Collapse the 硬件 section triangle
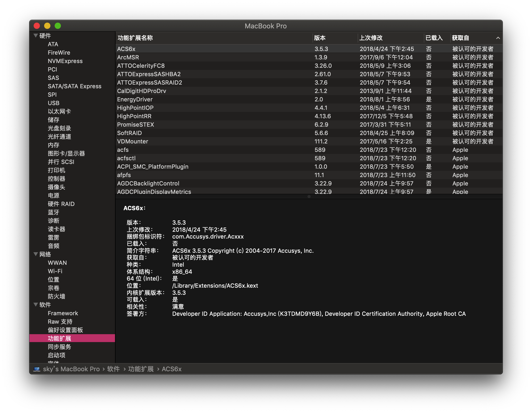Screen dimensions: 532x413 (36, 35)
